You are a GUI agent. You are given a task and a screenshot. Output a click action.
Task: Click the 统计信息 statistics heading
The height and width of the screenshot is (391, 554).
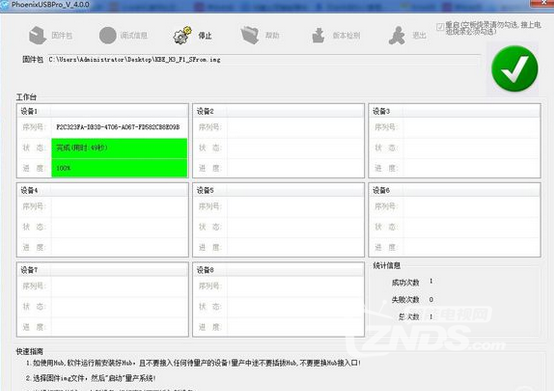point(387,266)
